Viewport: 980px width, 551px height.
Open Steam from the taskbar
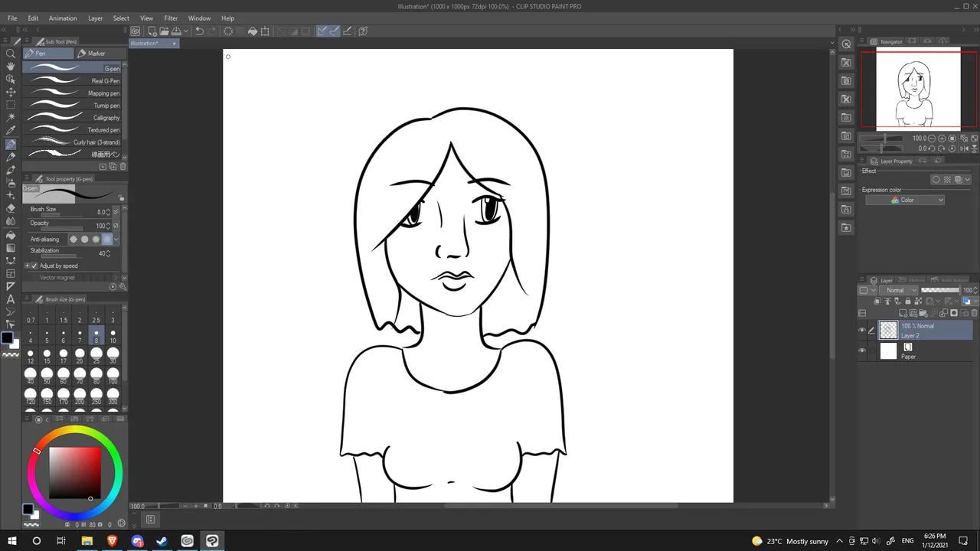coord(162,541)
